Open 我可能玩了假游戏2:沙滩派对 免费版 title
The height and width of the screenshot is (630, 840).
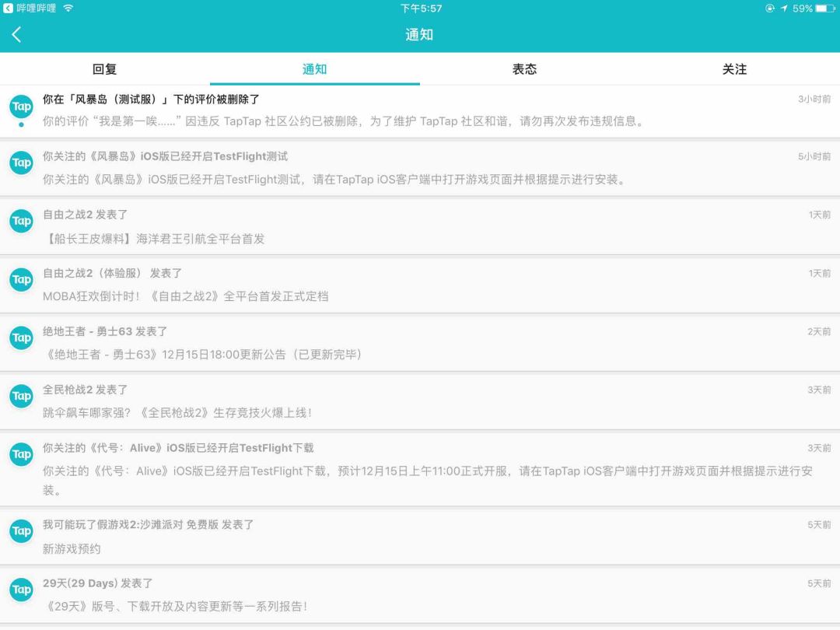148,525
